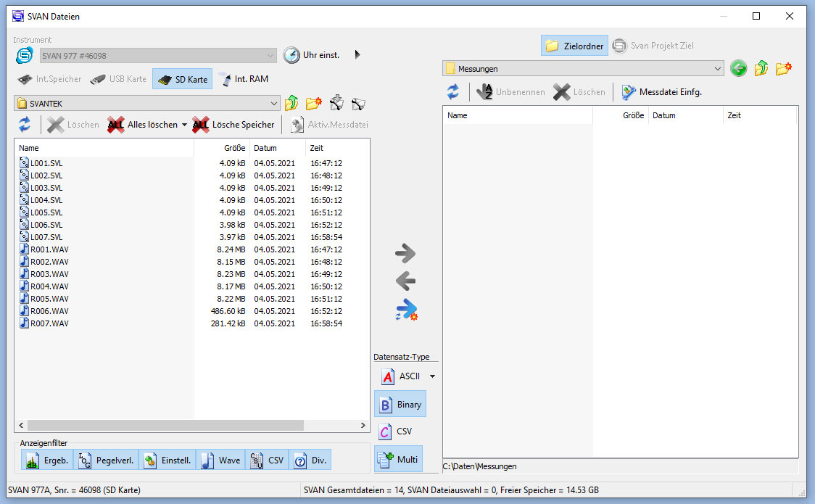Select the Zielordner tab
Viewport: 815px width, 504px height.
pos(574,46)
